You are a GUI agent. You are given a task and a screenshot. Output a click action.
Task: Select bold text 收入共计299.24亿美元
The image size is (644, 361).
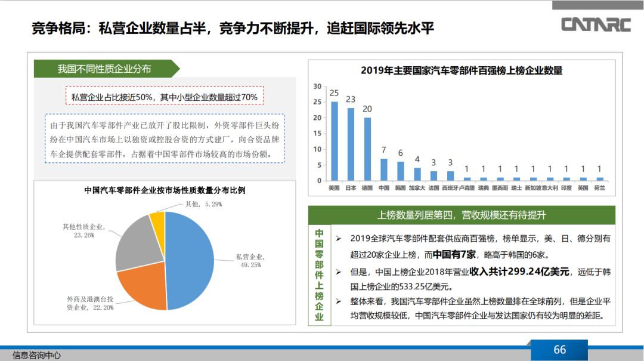click(519, 271)
